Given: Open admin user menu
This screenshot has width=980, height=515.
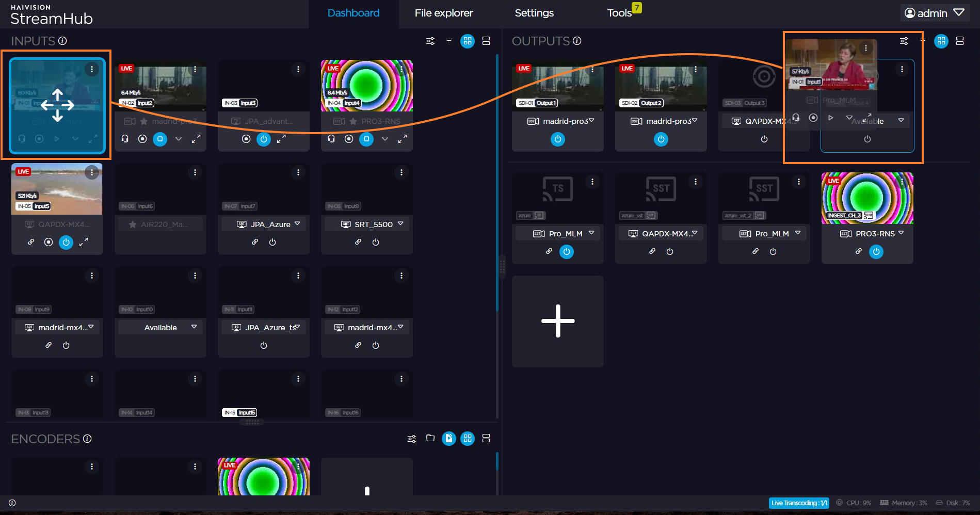Looking at the screenshot, I should click(935, 13).
